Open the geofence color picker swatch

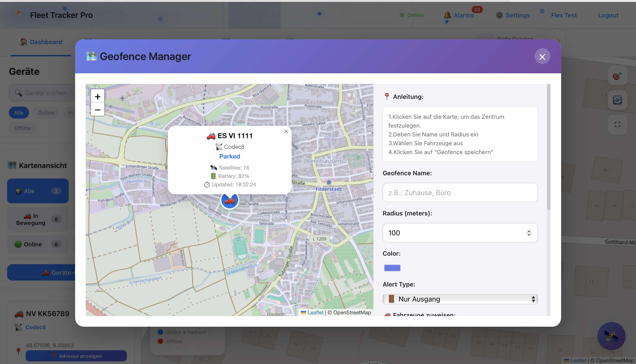pos(392,268)
